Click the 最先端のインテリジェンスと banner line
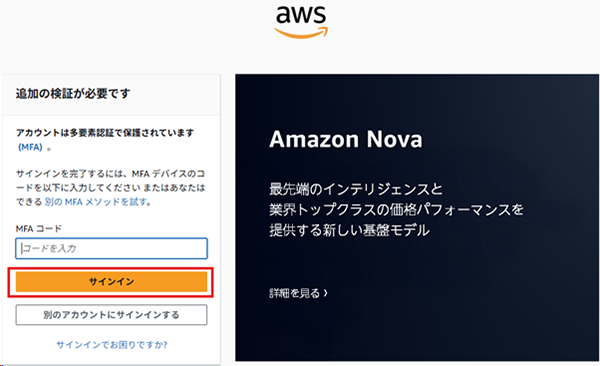 (x=356, y=189)
